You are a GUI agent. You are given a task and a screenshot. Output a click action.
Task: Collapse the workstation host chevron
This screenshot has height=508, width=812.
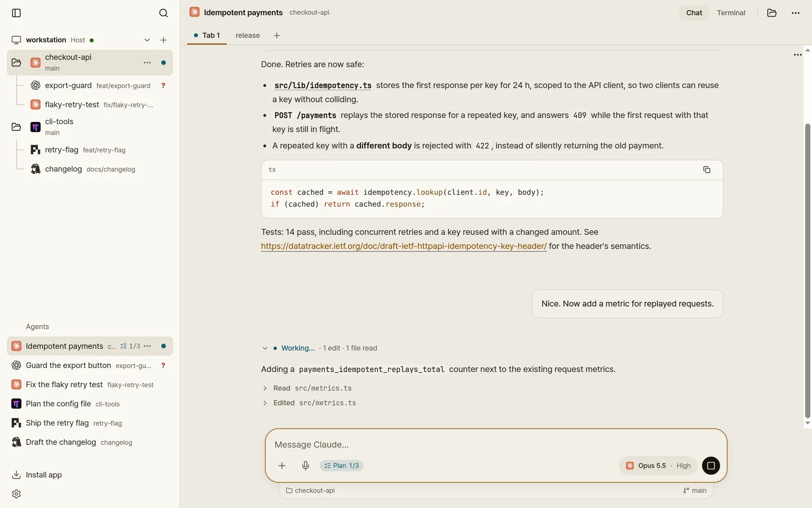[147, 40]
